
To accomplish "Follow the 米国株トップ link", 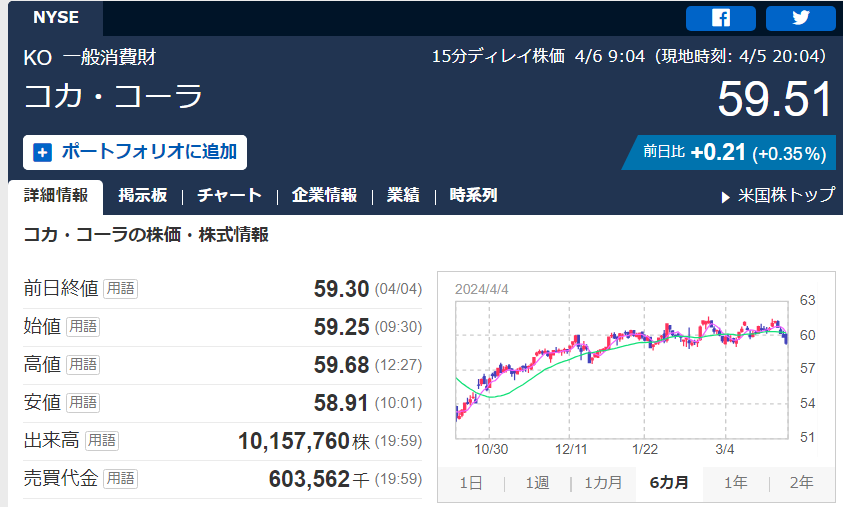I will pyautogui.click(x=787, y=195).
